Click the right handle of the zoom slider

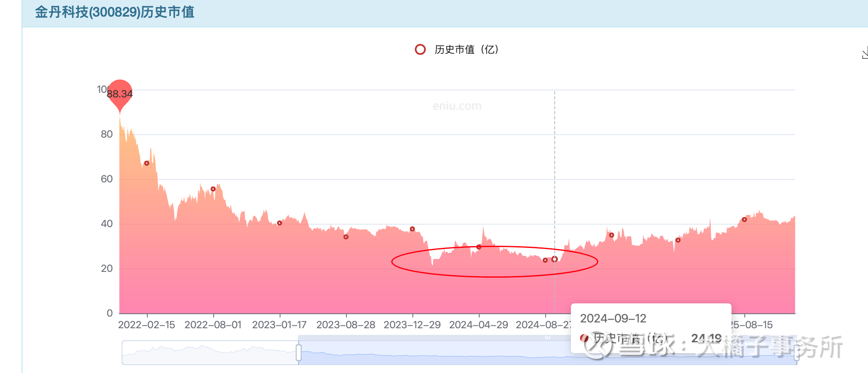click(797, 353)
